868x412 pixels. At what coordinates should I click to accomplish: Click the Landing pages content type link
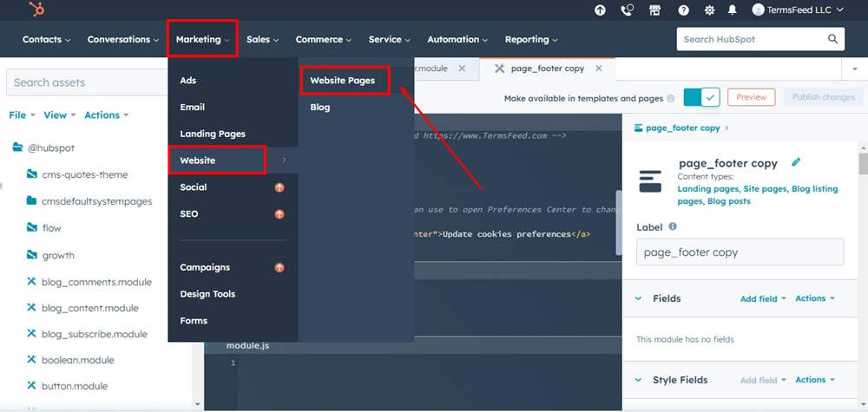point(707,188)
